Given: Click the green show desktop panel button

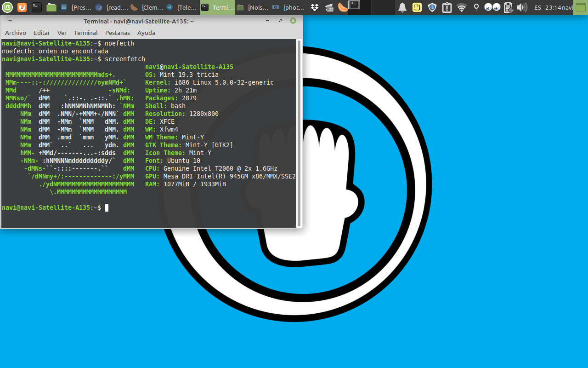Looking at the screenshot, I should [x=581, y=7].
